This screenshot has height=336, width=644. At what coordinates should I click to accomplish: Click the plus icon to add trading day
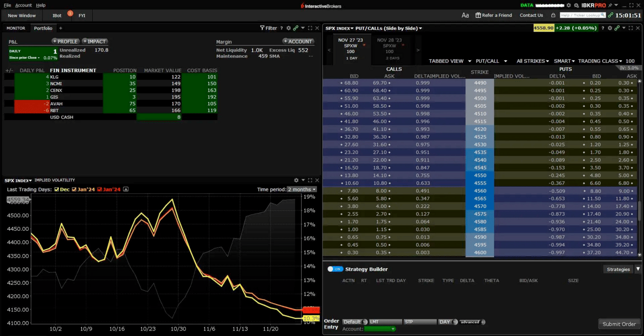click(x=126, y=189)
